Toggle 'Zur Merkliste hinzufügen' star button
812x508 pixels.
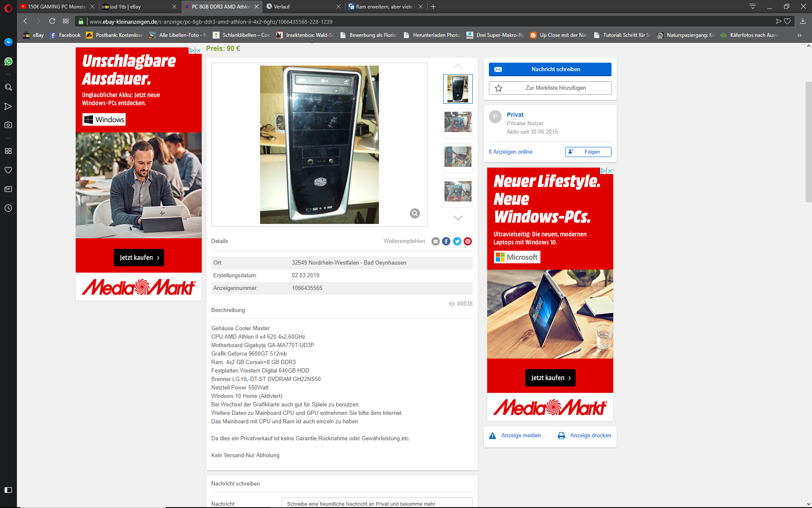click(550, 88)
